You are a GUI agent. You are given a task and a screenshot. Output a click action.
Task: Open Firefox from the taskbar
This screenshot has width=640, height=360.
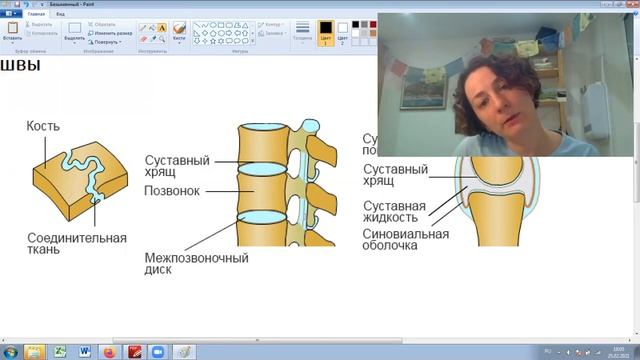pos(109,352)
